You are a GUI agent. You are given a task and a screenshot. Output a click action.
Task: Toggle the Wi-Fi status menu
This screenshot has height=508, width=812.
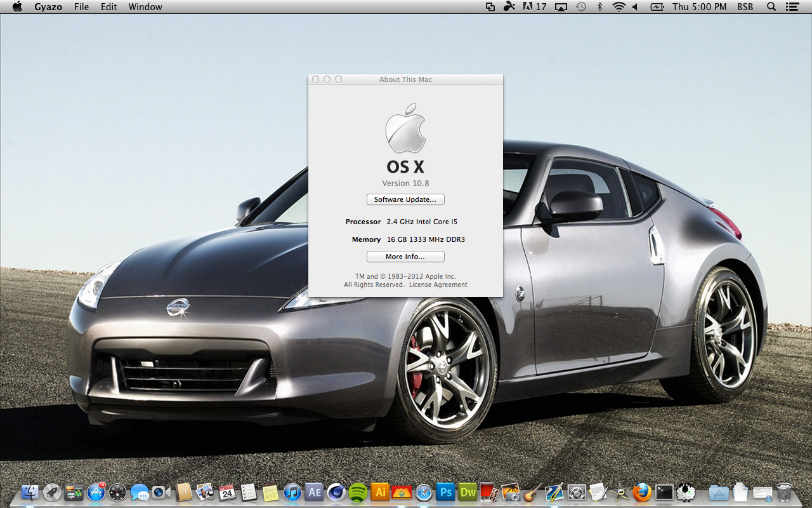point(619,7)
